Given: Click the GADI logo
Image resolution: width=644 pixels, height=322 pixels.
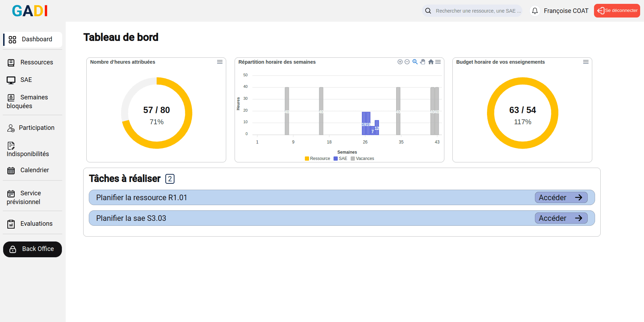Looking at the screenshot, I should click(30, 11).
